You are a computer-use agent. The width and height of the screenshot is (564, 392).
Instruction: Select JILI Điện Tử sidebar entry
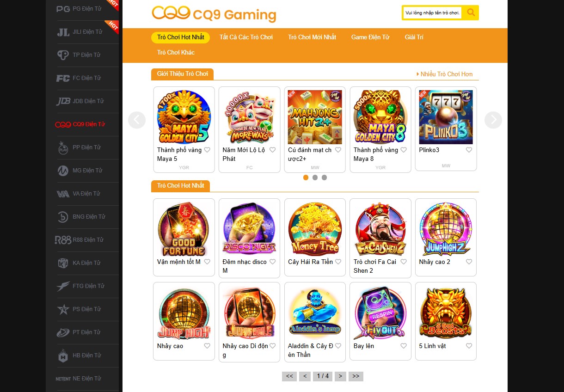80,32
